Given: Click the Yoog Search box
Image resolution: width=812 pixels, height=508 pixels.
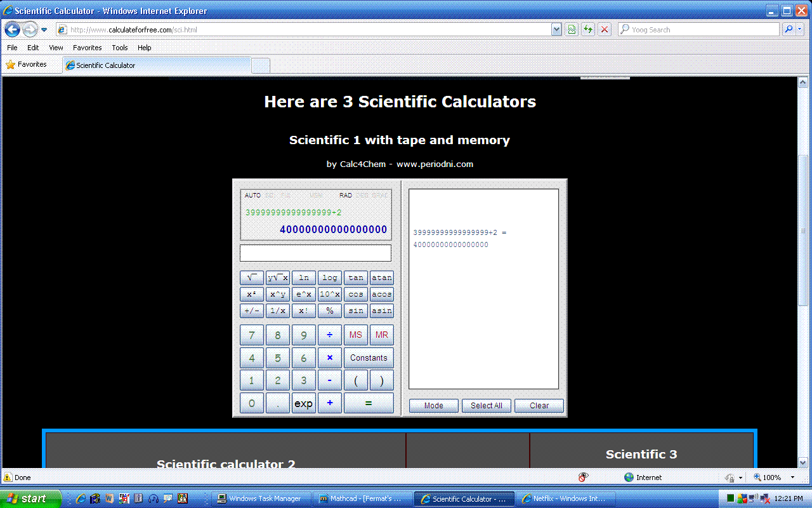Looking at the screenshot, I should point(699,30).
